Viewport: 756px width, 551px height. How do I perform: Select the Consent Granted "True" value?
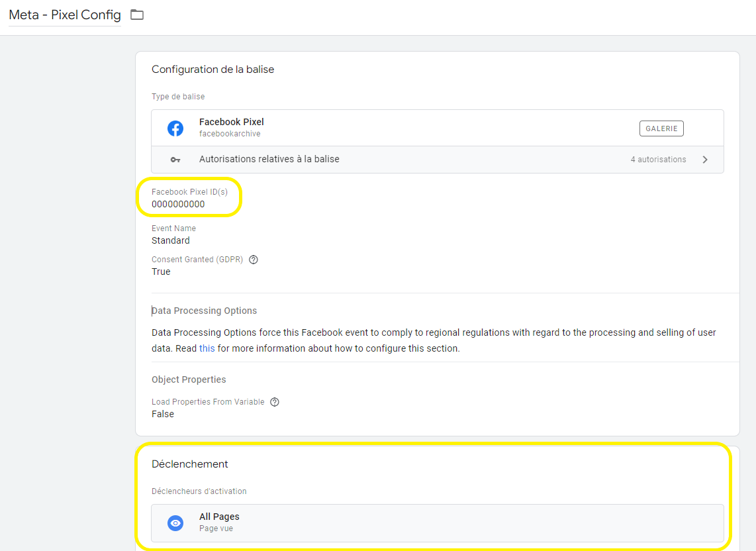161,272
